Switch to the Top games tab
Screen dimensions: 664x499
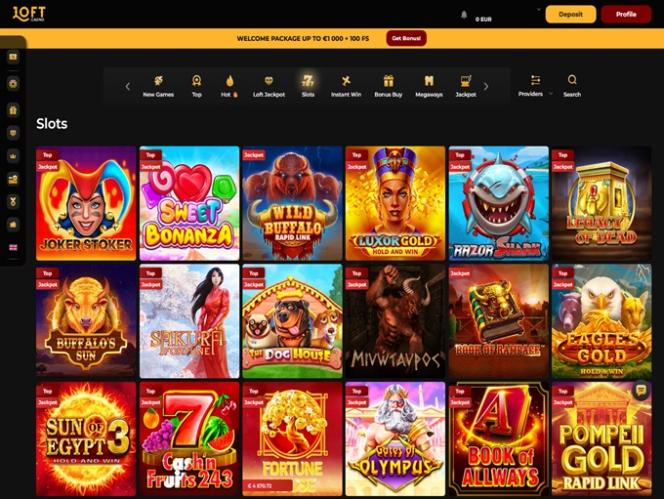point(196,86)
